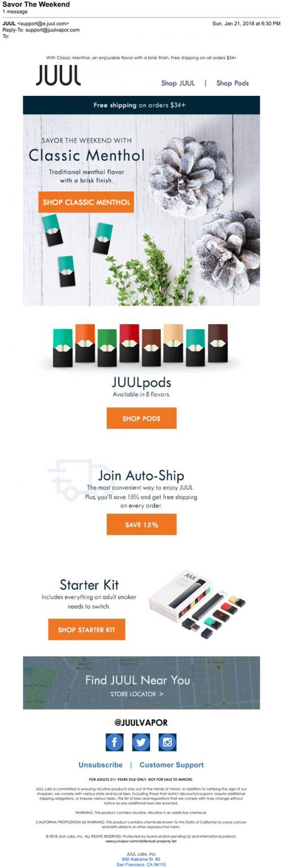
Task: Click the row of eight JUULpods
Action: coord(141,346)
